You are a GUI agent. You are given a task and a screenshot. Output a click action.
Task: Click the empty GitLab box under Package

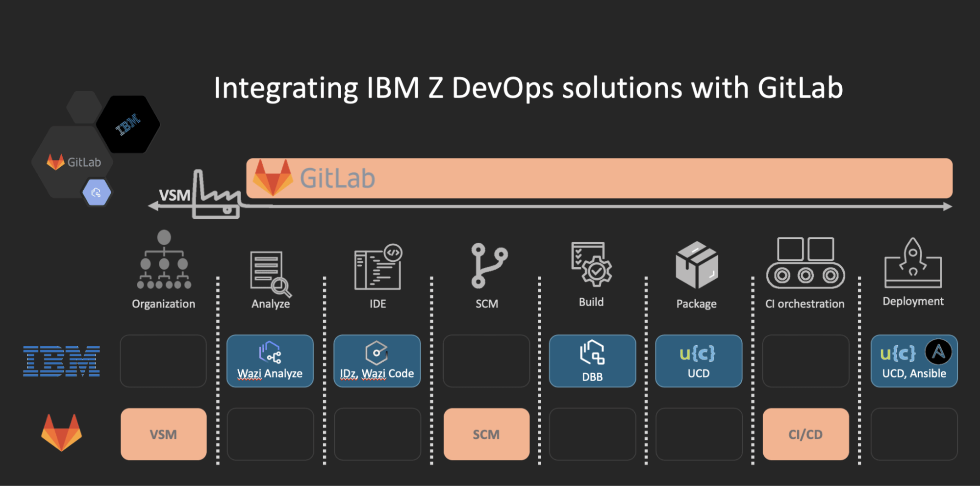point(699,434)
